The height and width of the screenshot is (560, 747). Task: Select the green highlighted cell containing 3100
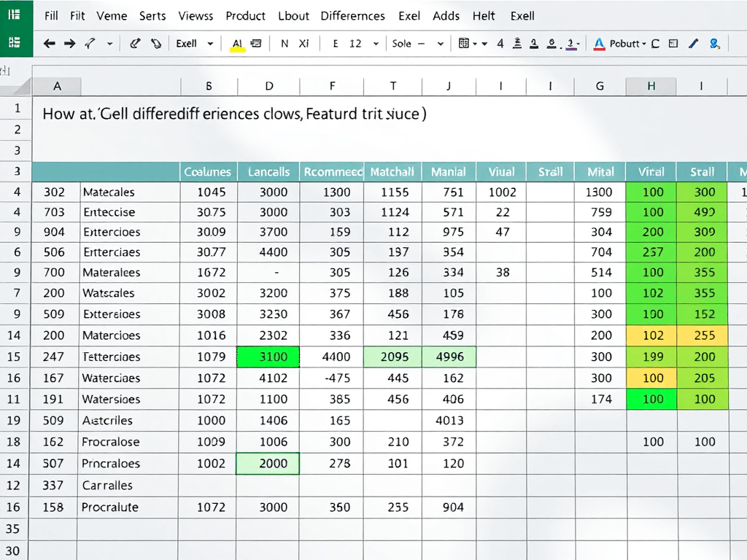(x=268, y=357)
